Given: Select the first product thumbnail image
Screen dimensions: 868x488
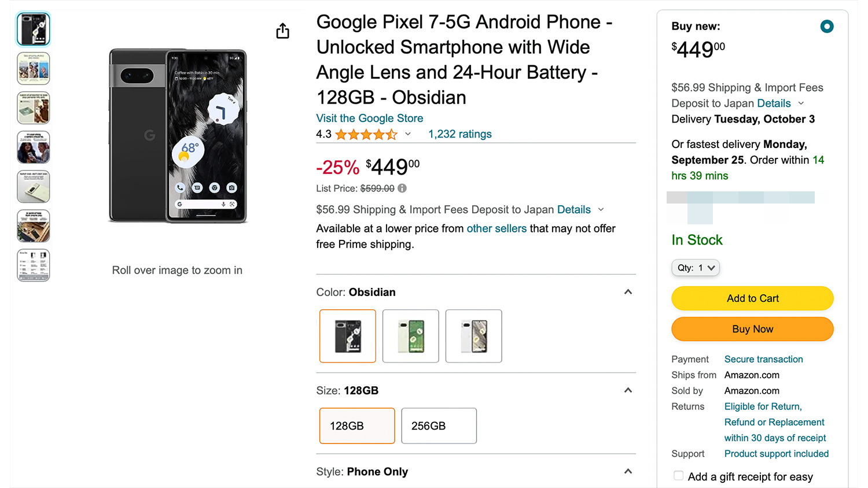Looking at the screenshot, I should coord(34,29).
